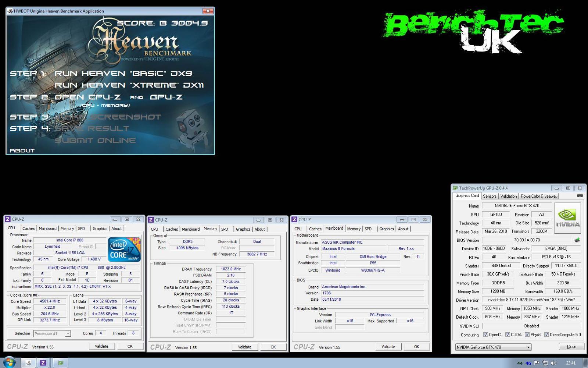Open CPU tab in CPU-Z Memory window
The image size is (588, 368).
154,229
